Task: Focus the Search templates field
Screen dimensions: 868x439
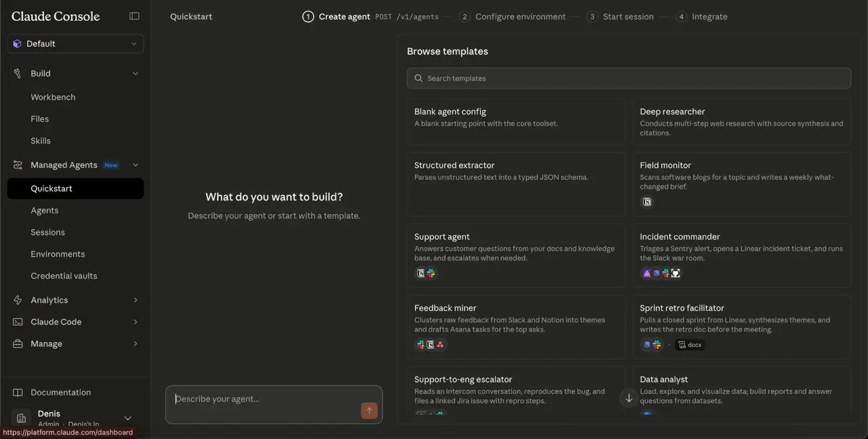Action: coord(629,78)
